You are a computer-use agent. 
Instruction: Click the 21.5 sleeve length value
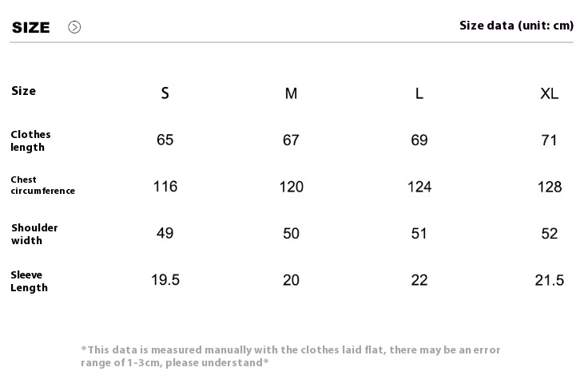pos(550,280)
